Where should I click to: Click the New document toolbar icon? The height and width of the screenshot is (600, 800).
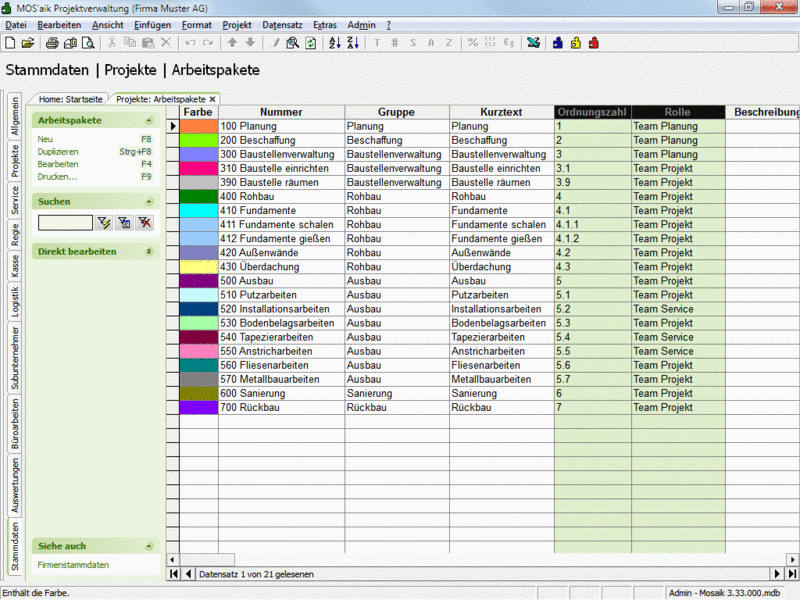(10, 43)
